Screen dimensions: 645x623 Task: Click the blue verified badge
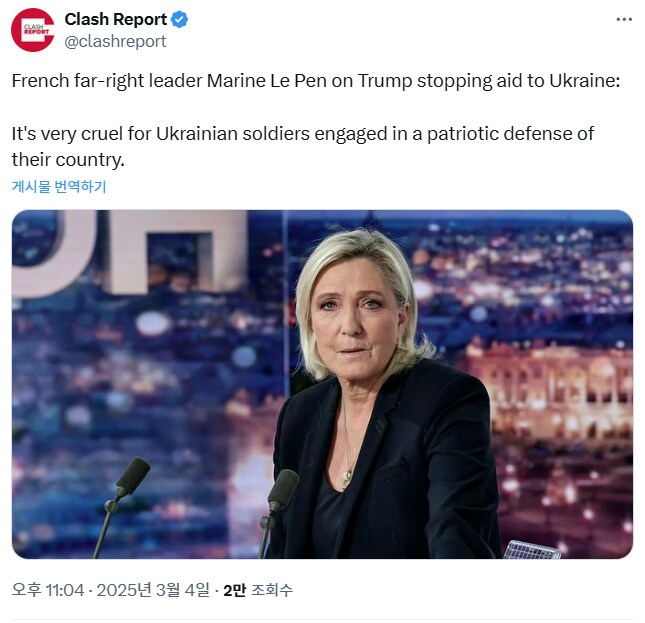coord(179,20)
